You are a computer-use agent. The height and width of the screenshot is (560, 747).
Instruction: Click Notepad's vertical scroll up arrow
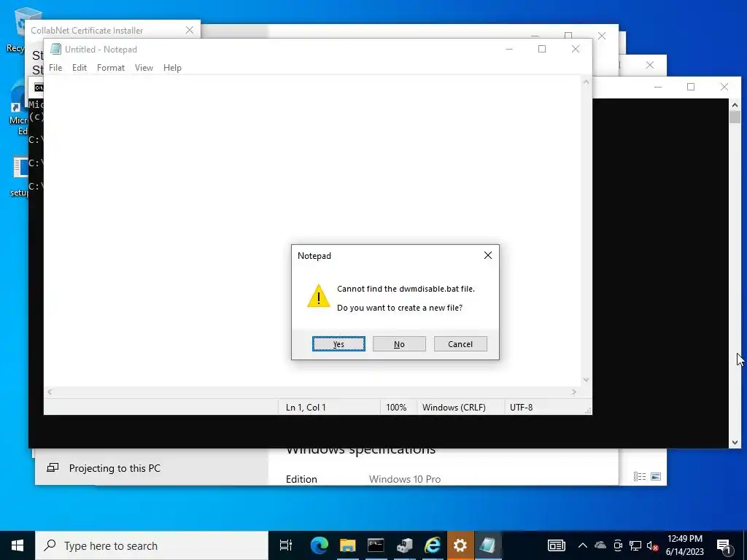coord(587,82)
